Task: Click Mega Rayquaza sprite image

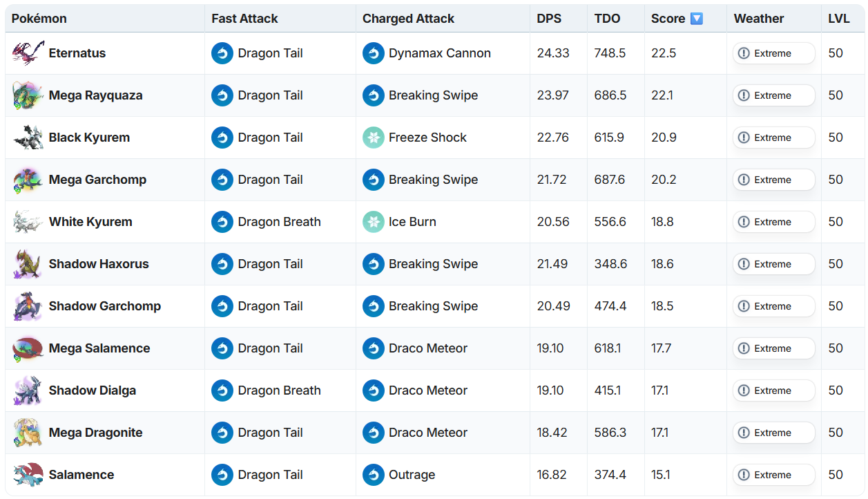Action: click(x=28, y=95)
